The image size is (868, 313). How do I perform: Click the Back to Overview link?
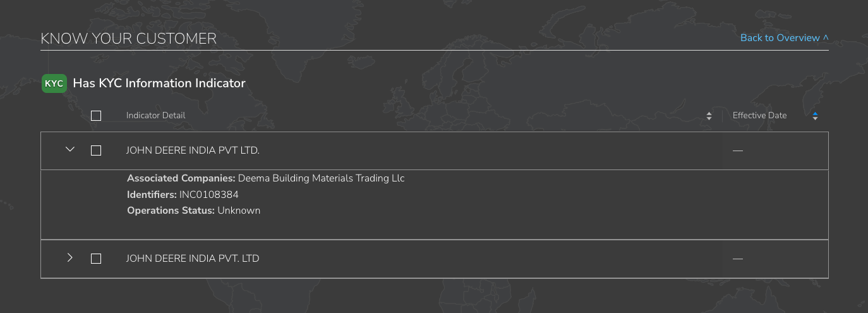pos(784,38)
